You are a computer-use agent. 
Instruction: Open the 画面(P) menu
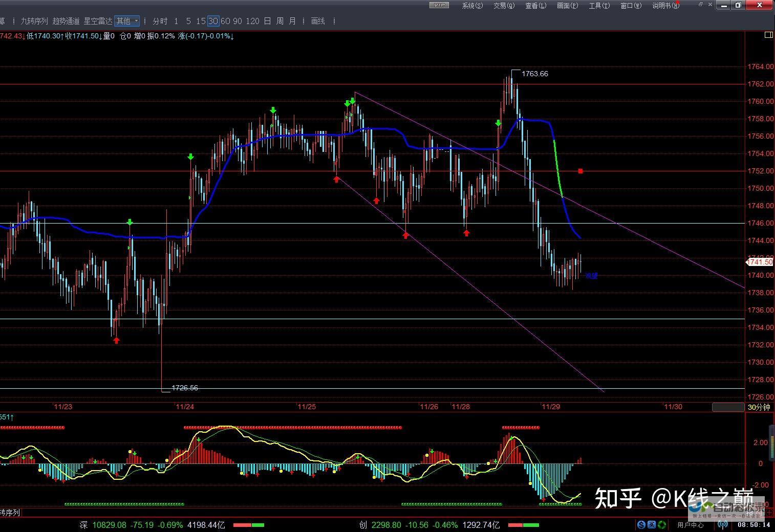567,6
